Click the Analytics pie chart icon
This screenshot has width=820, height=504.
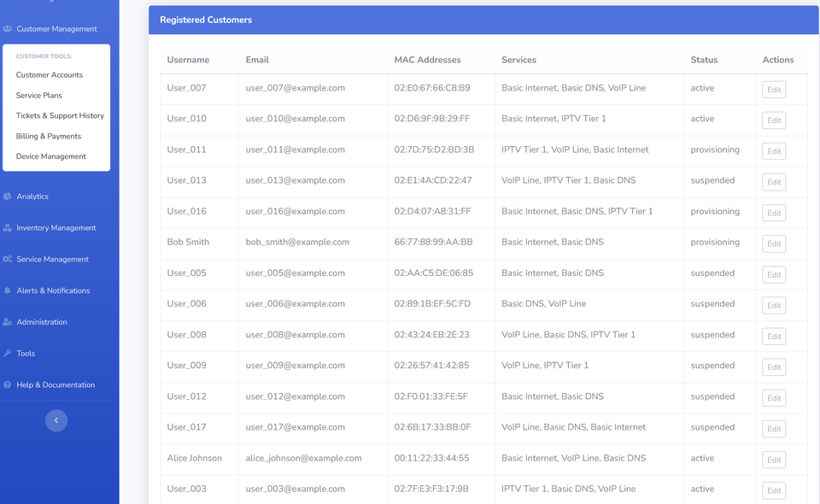click(x=8, y=196)
